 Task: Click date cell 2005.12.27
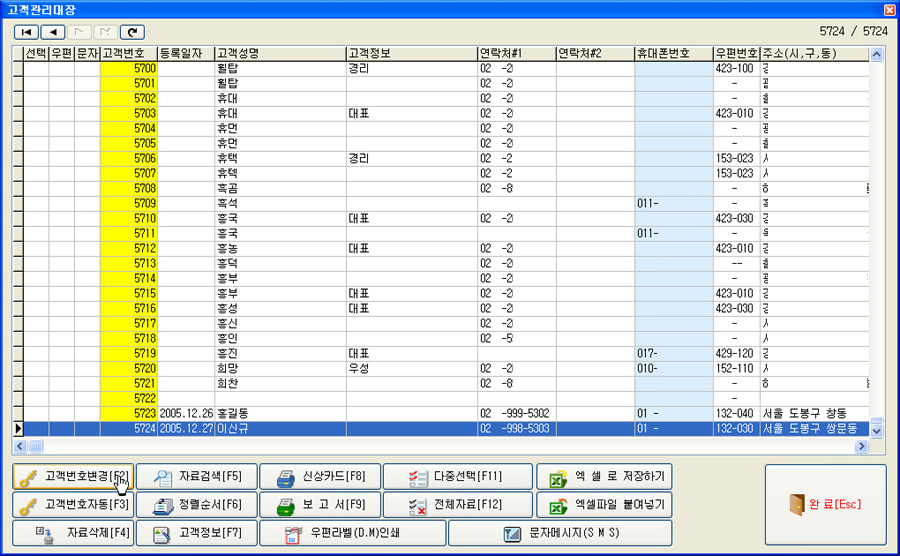tap(186, 429)
